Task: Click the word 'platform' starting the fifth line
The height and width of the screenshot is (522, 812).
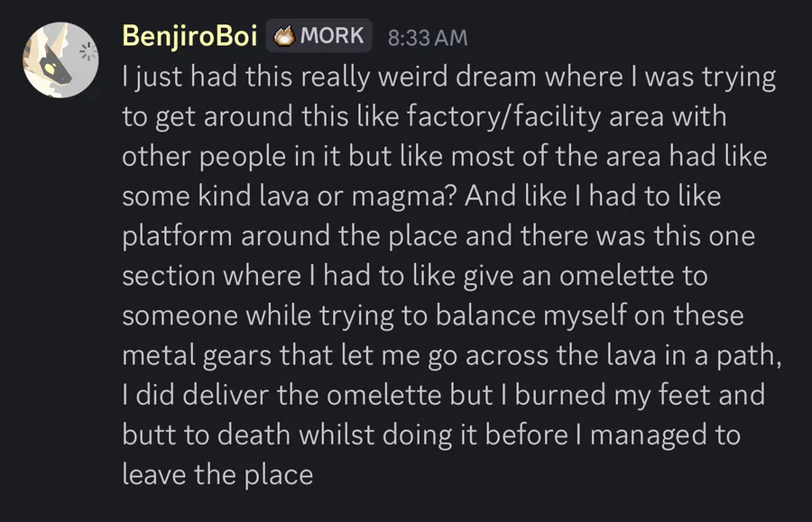Action: (x=177, y=237)
